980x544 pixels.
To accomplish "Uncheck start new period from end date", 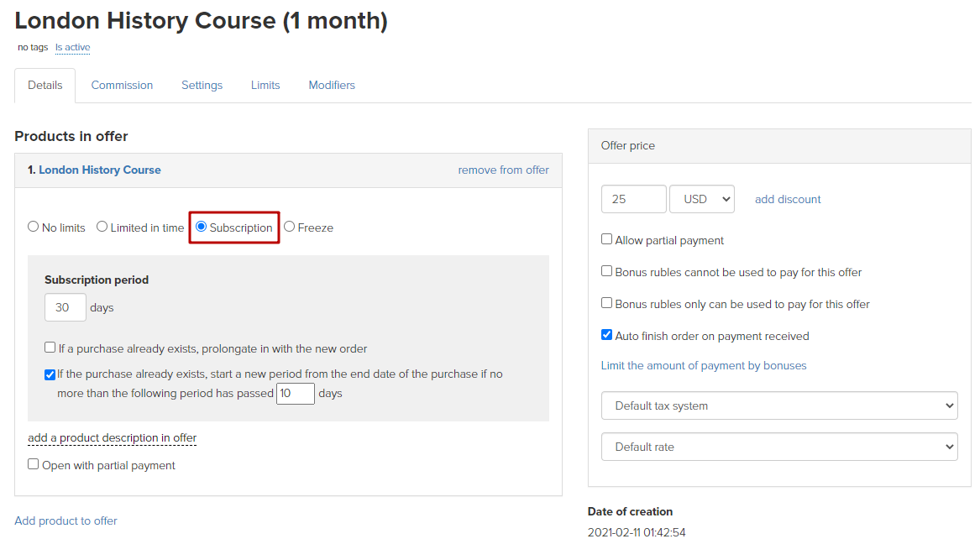I will [x=50, y=374].
